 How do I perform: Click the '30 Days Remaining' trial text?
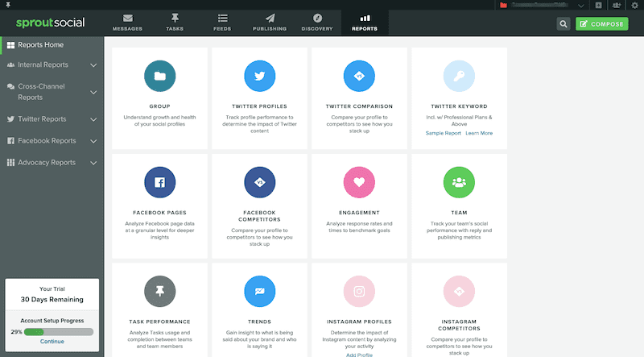coord(52,300)
